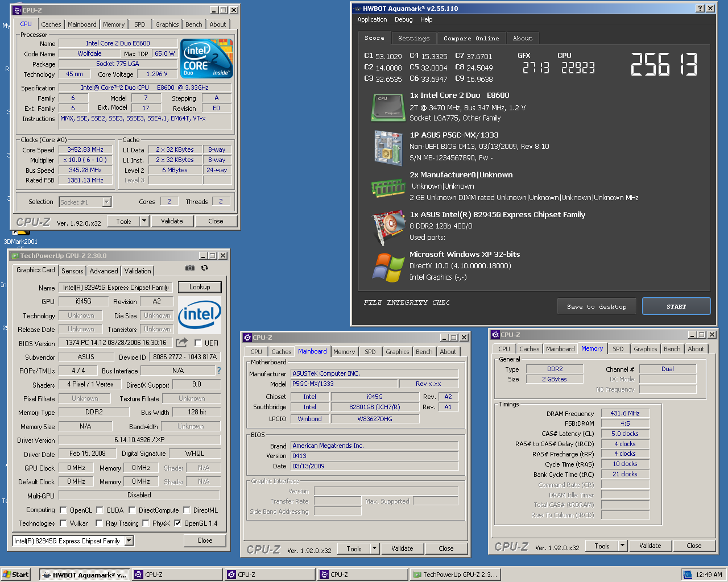Screen dimensions: 728x582
Task: Open the Tools dropdown arrow in CPU-Z Memory window
Action: click(622, 546)
